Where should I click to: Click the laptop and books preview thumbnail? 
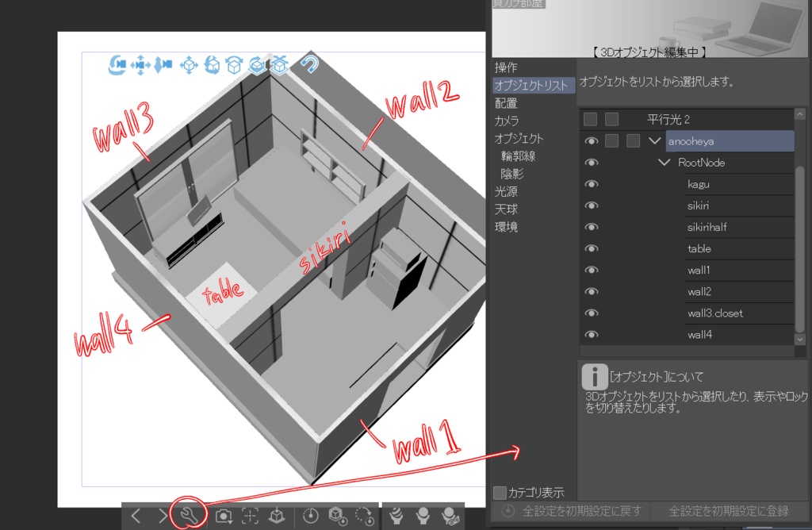652,29
